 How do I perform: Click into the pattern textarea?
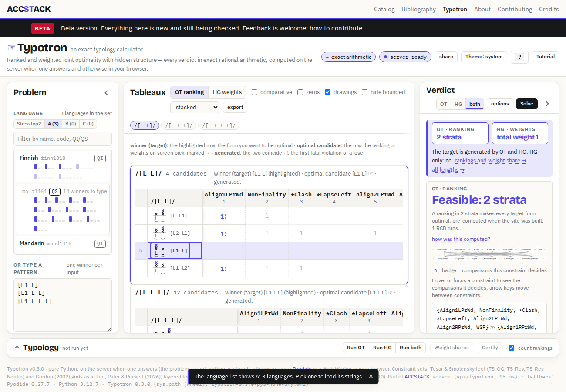click(63, 305)
